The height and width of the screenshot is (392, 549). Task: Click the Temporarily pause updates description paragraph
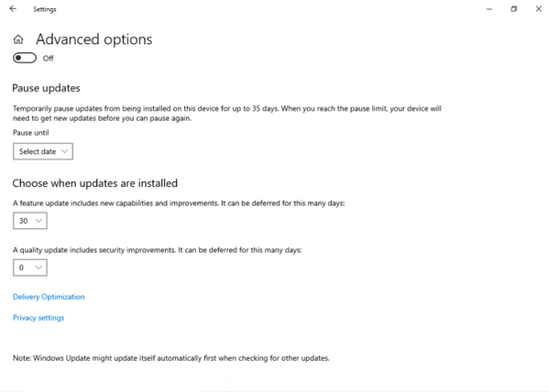coord(227,114)
